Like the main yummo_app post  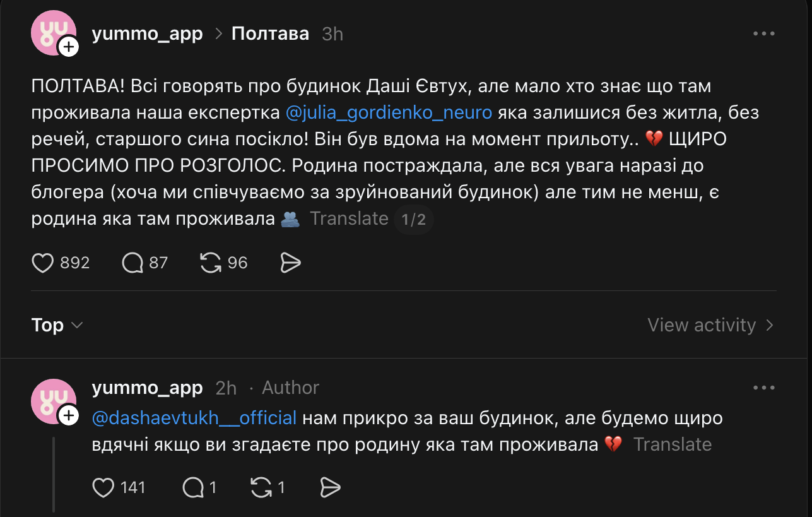tap(43, 263)
